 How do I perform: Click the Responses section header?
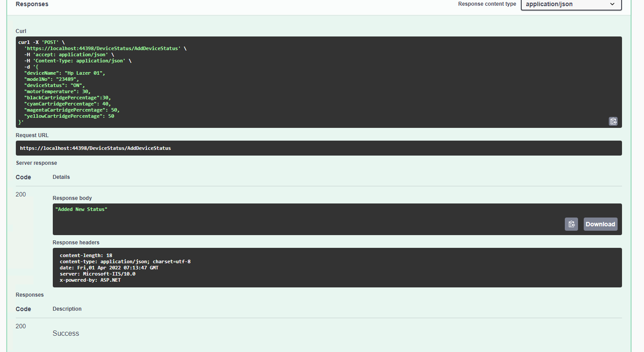32,4
